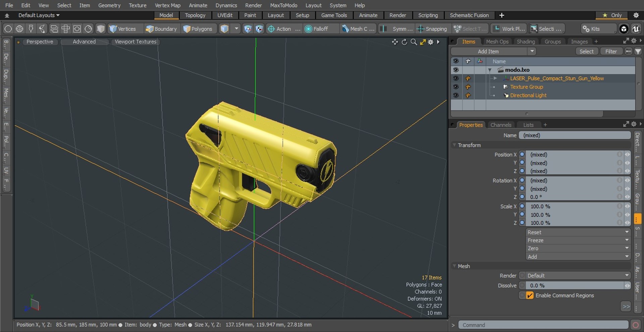
Task: Select the pen tip tool icon
Action: [x=31, y=29]
